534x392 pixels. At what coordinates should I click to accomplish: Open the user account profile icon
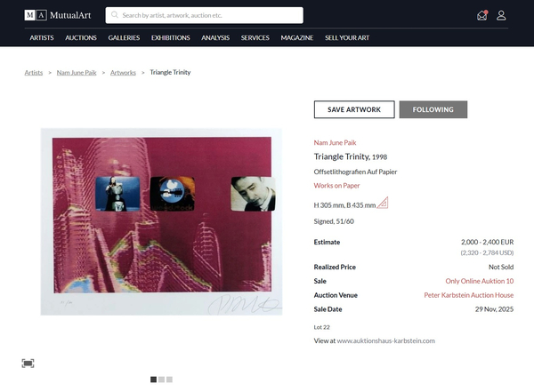tap(501, 15)
